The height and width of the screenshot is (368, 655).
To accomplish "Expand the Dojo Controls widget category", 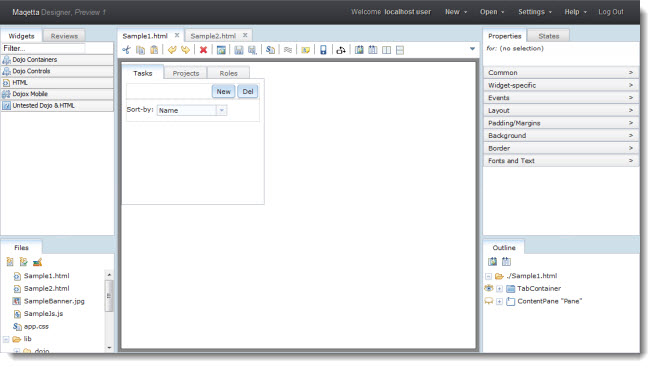I will pyautogui.click(x=57, y=71).
